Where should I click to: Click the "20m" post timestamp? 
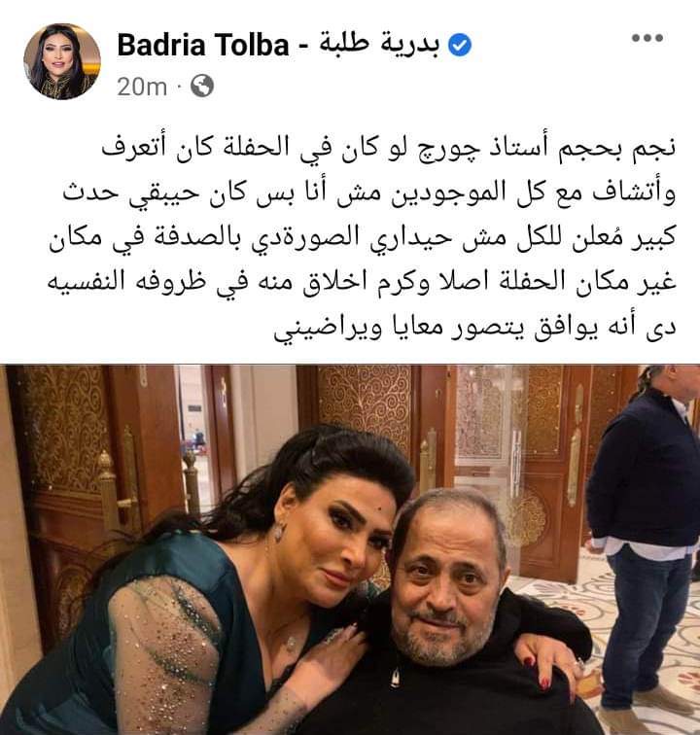pyautogui.click(x=142, y=87)
